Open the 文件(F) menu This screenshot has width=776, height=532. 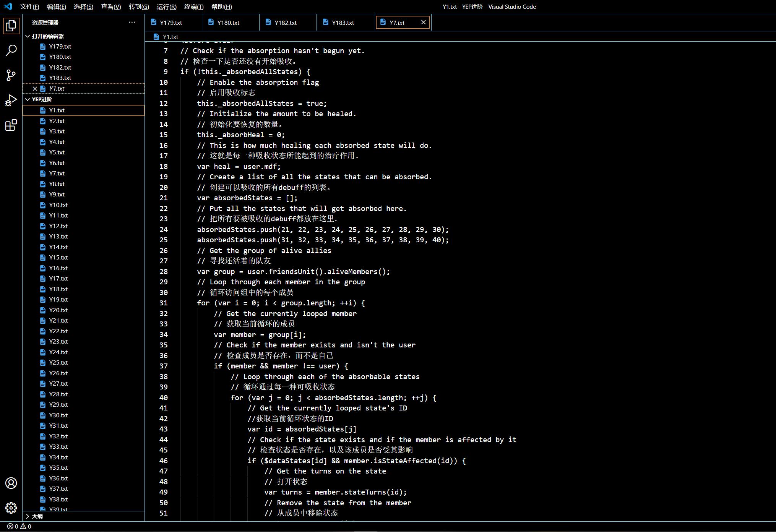29,6
